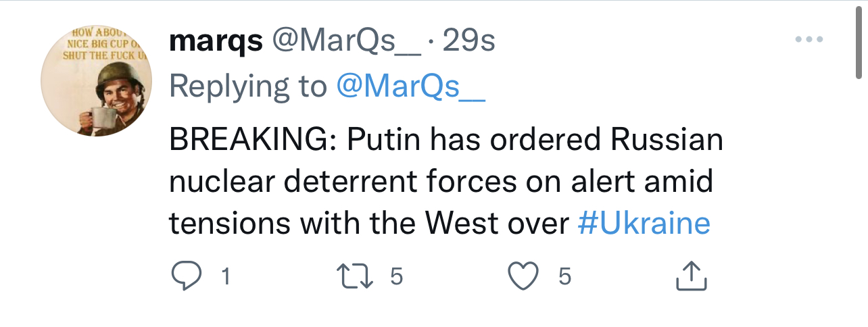
Task: Open the marqs display name profile
Action: 216,42
